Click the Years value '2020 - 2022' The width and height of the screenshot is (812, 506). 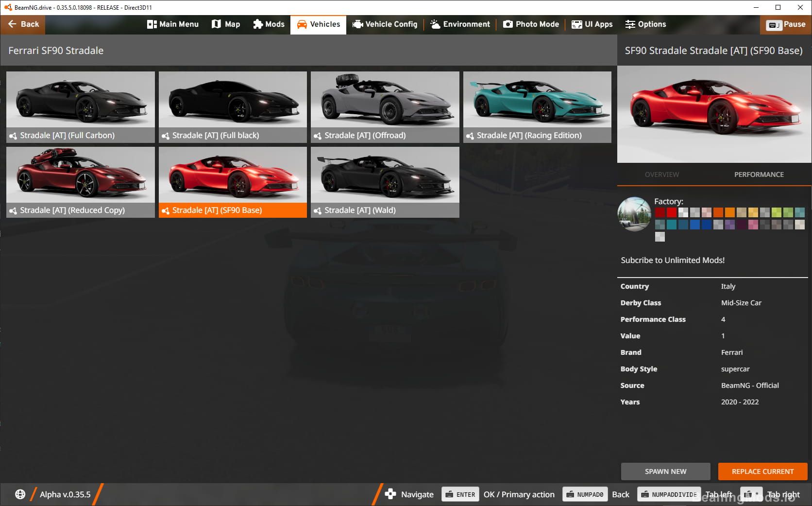pos(740,402)
